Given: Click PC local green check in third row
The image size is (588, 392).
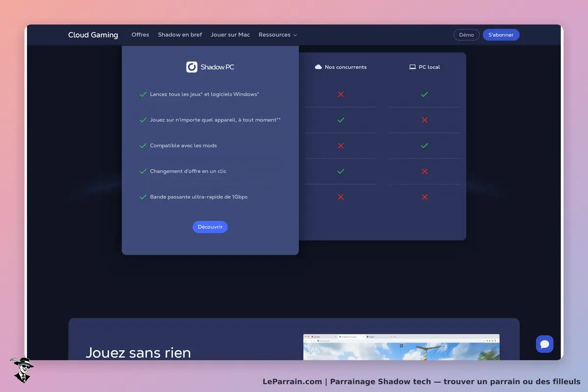Looking at the screenshot, I should coord(425,146).
